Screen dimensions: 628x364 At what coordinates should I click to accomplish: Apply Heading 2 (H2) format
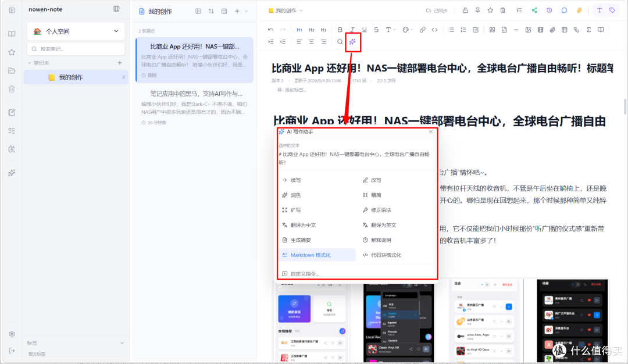coord(311,30)
